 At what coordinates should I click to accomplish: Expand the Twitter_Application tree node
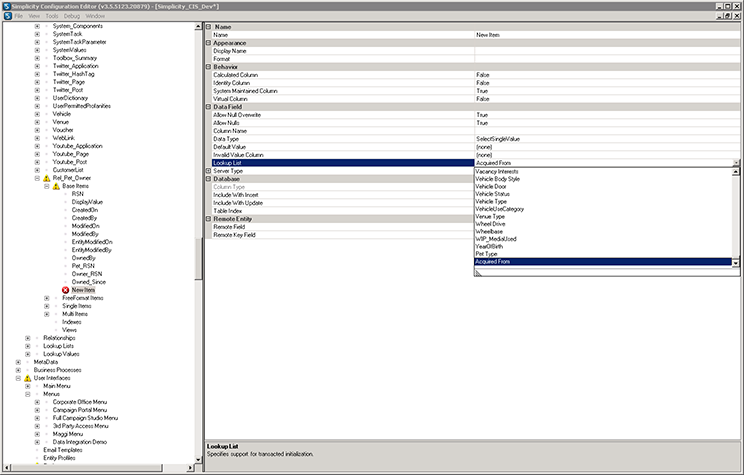[x=38, y=65]
